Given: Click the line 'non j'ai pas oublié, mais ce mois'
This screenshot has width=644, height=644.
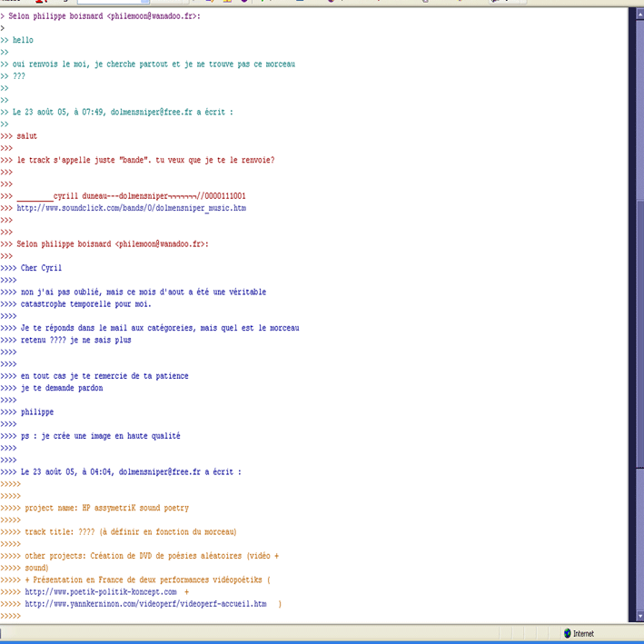Looking at the screenshot, I should pos(134,292).
